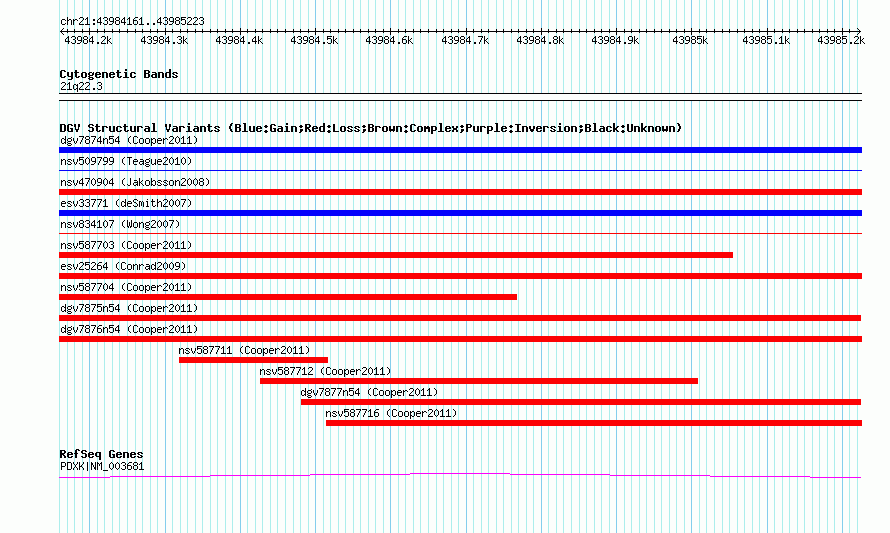The height and width of the screenshot is (533, 890).
Task: Select the red dgv7876n54 loss bar
Action: pyautogui.click(x=460, y=339)
